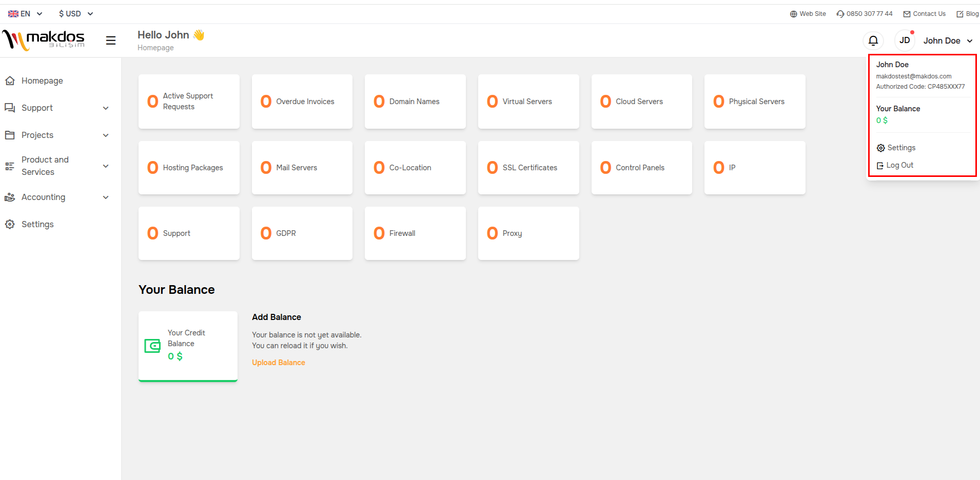Viewport: 980px width, 480px height.
Task: Open the EN language dropdown
Action: coord(25,14)
